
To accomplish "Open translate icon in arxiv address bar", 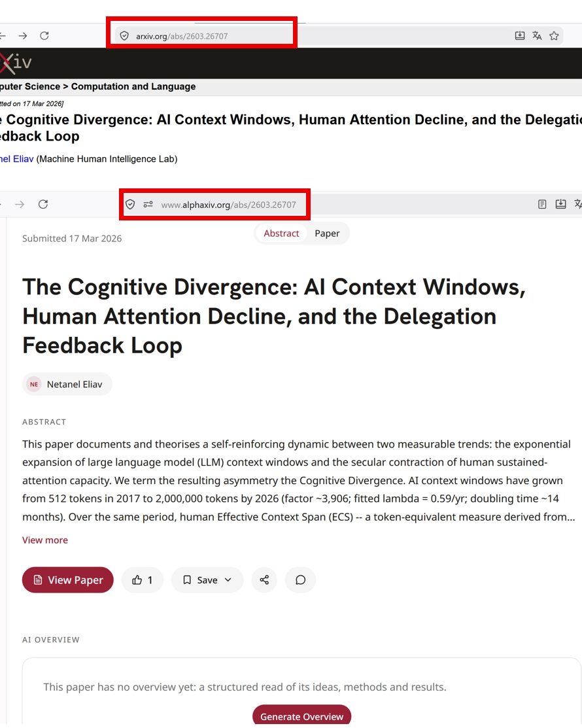I will [x=537, y=36].
